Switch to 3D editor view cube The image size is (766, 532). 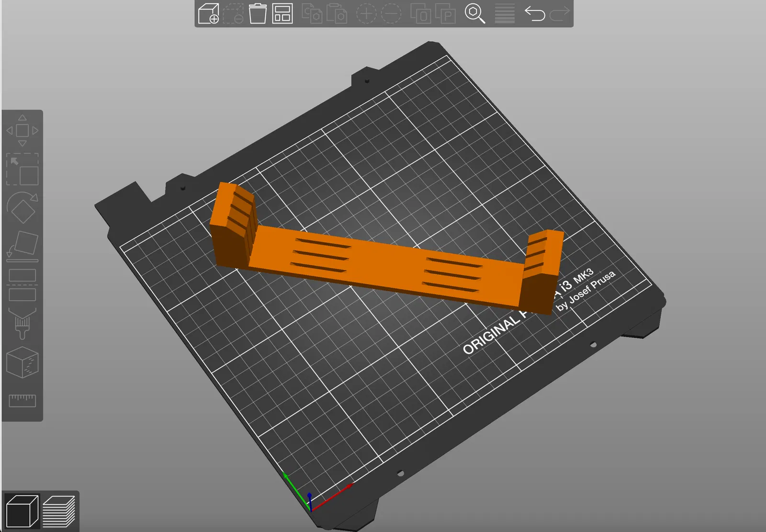22,511
